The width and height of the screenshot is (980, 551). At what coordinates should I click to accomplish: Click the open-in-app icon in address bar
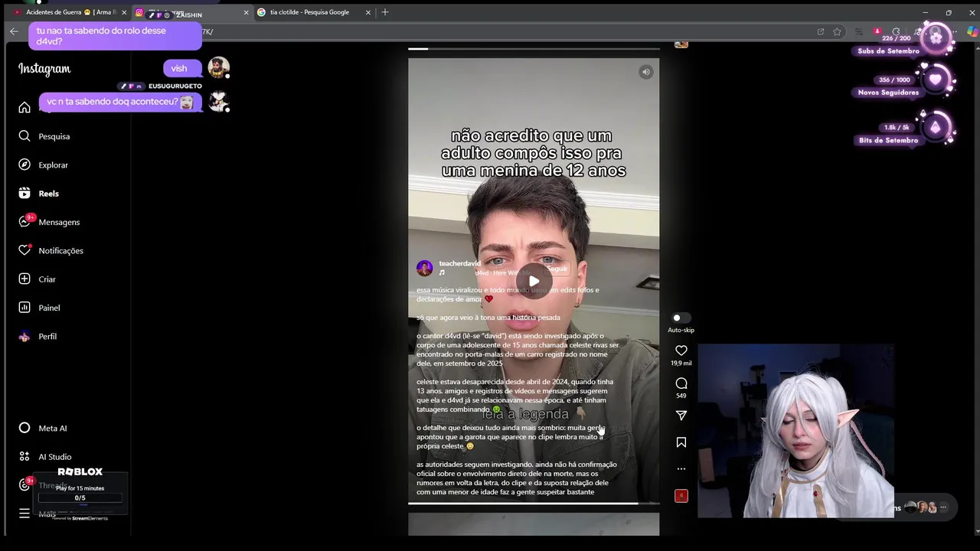pos(820,31)
